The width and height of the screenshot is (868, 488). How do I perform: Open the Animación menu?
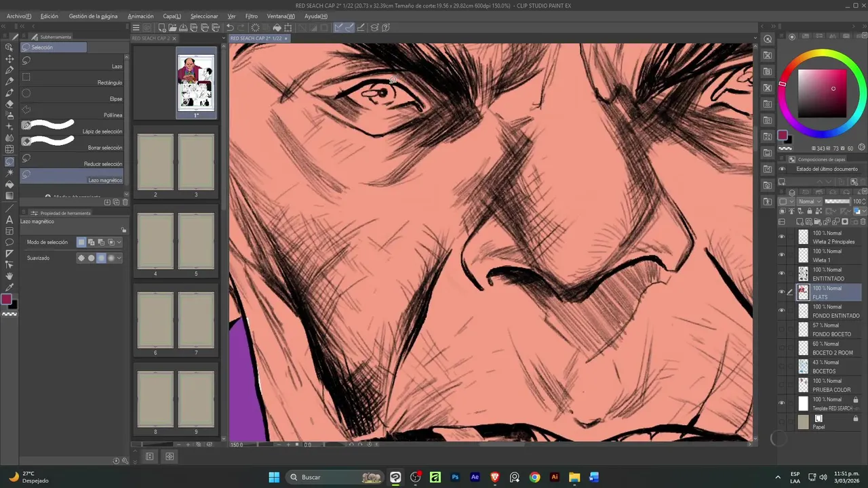[140, 16]
